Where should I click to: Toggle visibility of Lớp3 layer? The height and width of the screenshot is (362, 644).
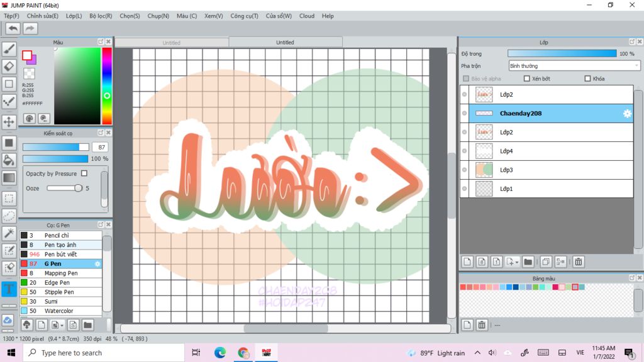click(465, 170)
